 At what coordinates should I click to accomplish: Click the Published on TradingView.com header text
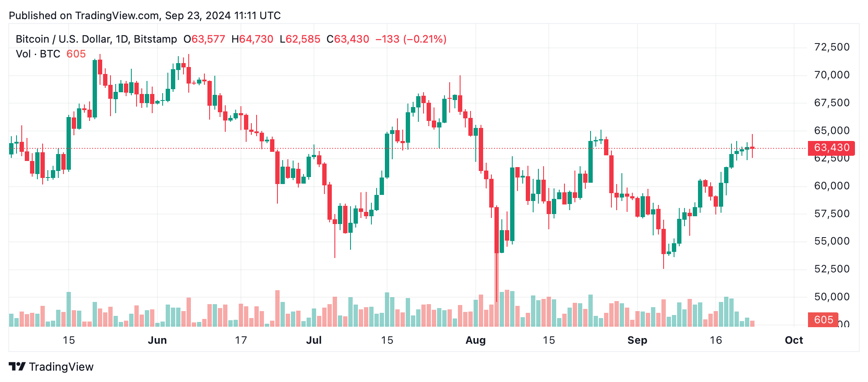pyautogui.click(x=145, y=16)
